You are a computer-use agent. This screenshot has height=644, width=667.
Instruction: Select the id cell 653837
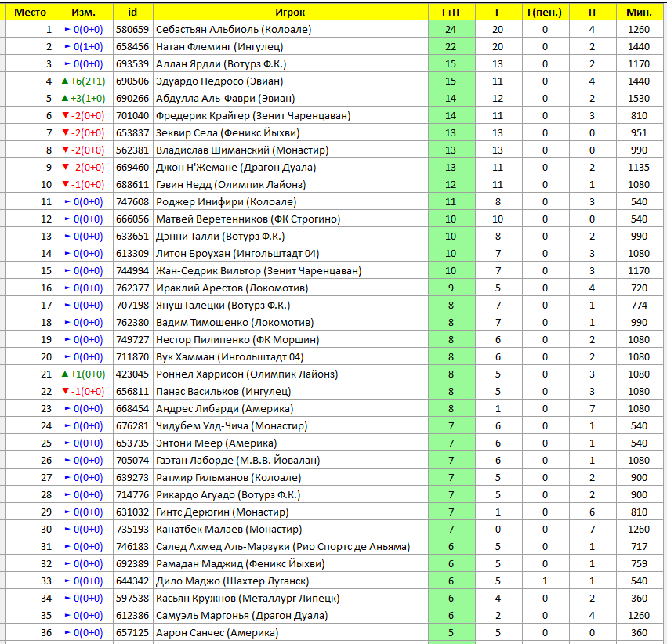(132, 132)
